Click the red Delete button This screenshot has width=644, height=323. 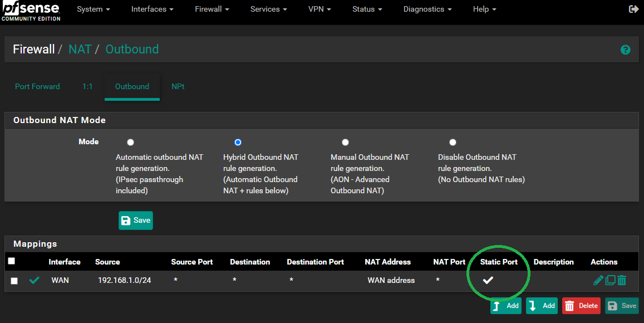coord(581,306)
